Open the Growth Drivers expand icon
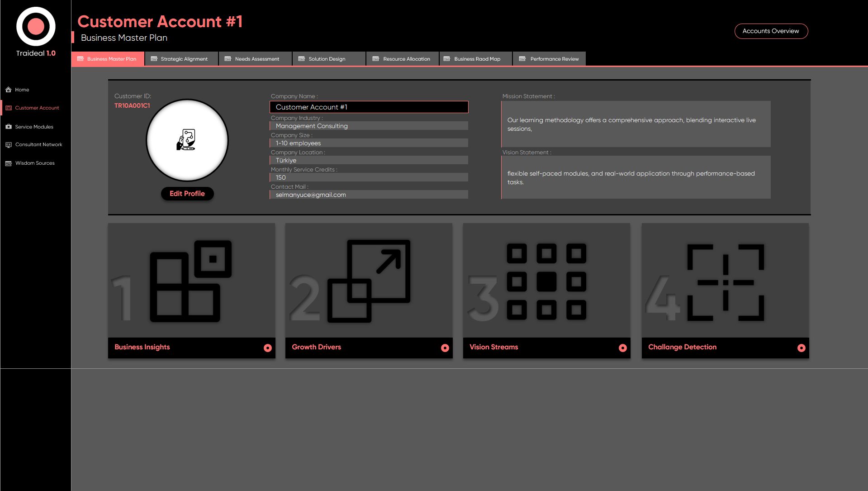The width and height of the screenshot is (868, 491). [369, 281]
